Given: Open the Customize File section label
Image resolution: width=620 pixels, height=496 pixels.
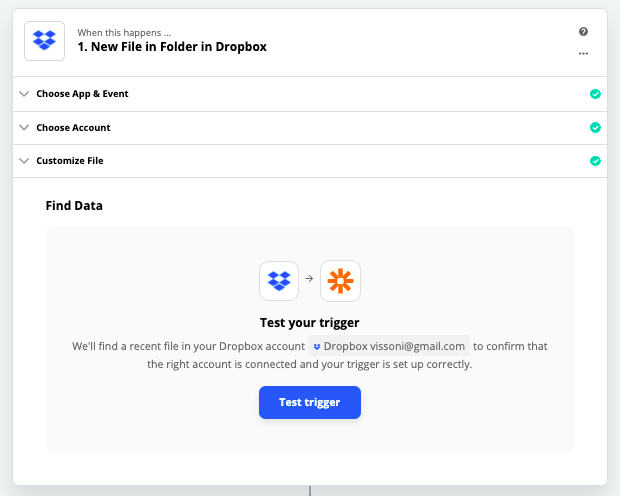Looking at the screenshot, I should pyautogui.click(x=70, y=161).
